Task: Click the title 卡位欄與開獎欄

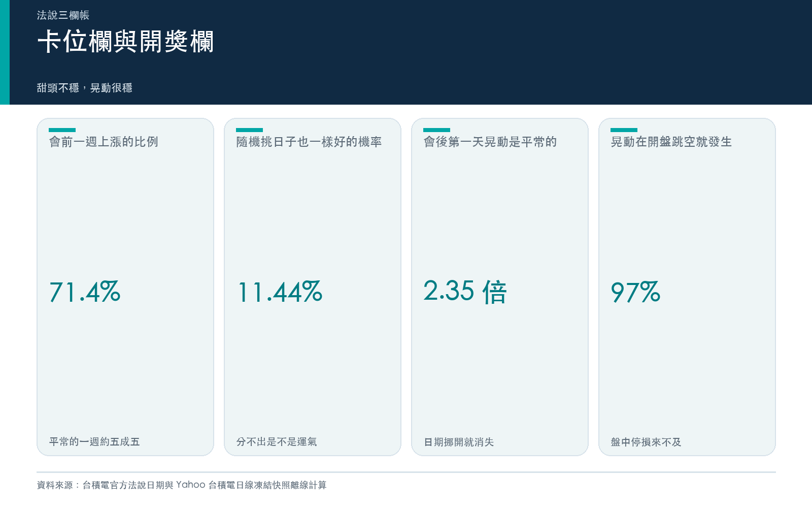Action: click(125, 42)
